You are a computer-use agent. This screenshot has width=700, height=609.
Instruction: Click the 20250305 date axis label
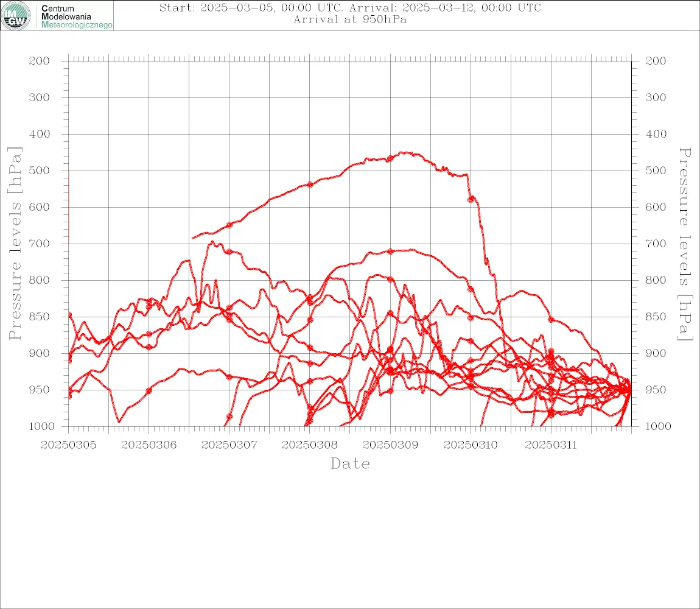click(x=68, y=445)
